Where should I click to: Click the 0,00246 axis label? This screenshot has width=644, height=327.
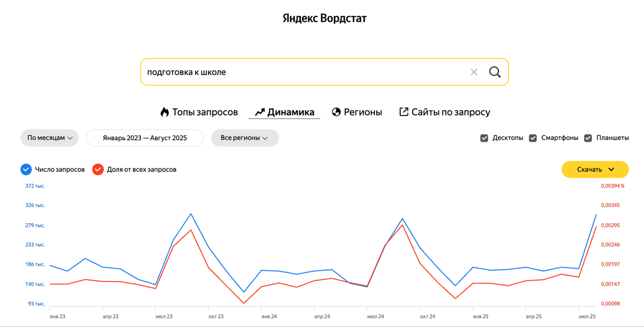coord(610,244)
